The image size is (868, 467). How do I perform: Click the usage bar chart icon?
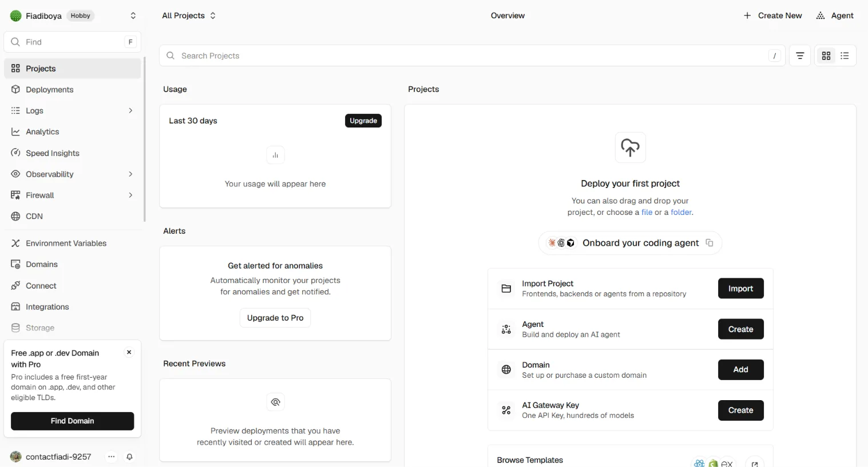pyautogui.click(x=275, y=155)
